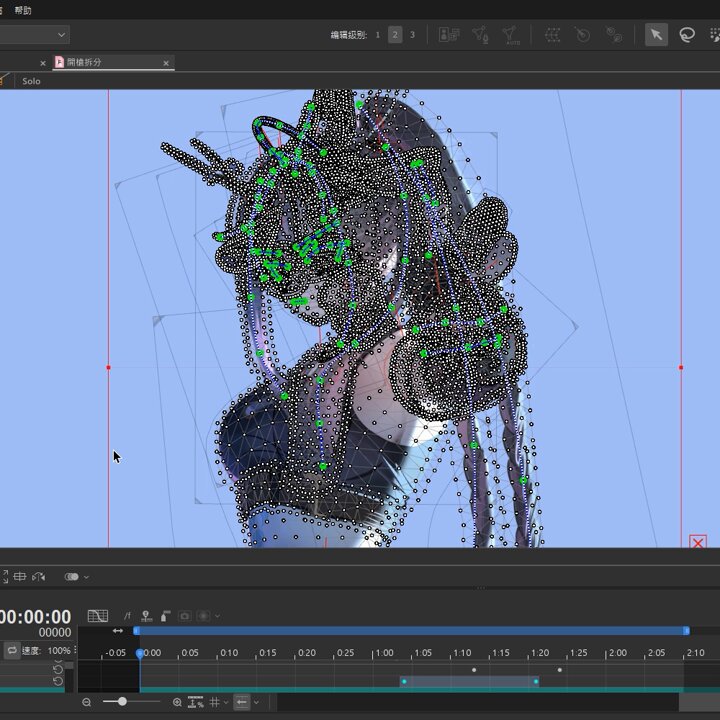Click the rotation deformer creation icon
The width and height of the screenshot is (720, 720).
pyautogui.click(x=582, y=35)
